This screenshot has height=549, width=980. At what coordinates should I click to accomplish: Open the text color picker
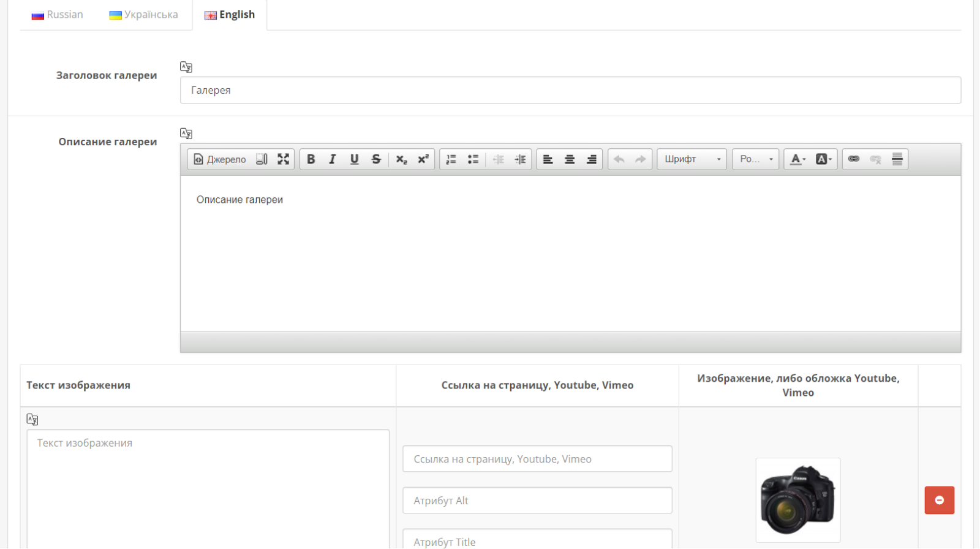pyautogui.click(x=797, y=159)
